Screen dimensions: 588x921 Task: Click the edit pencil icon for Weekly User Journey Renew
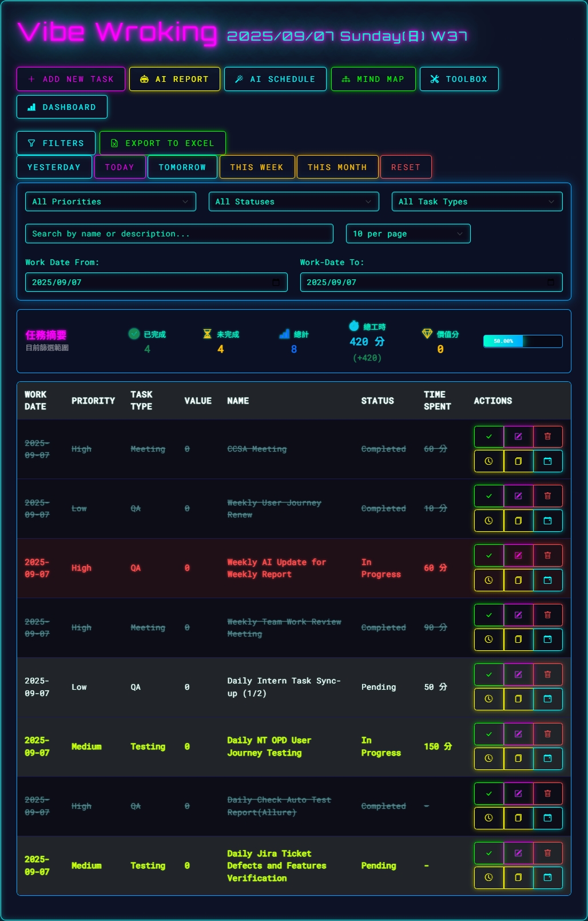[x=518, y=496]
